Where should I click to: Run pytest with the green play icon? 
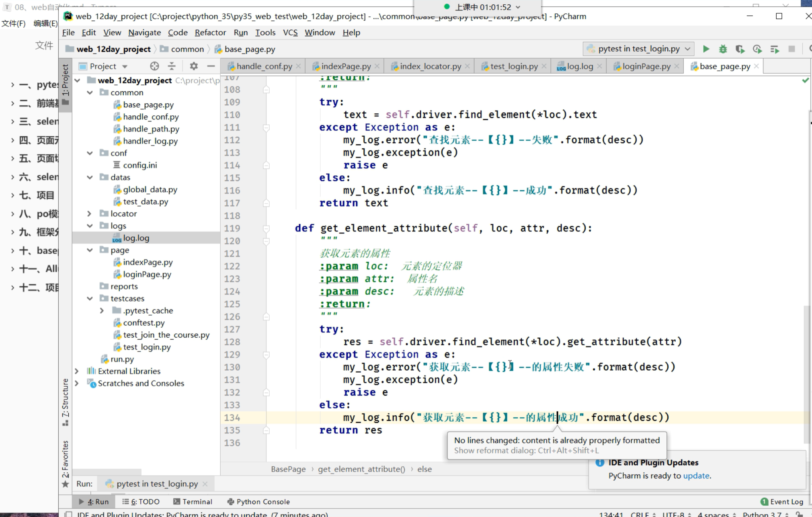pos(706,49)
